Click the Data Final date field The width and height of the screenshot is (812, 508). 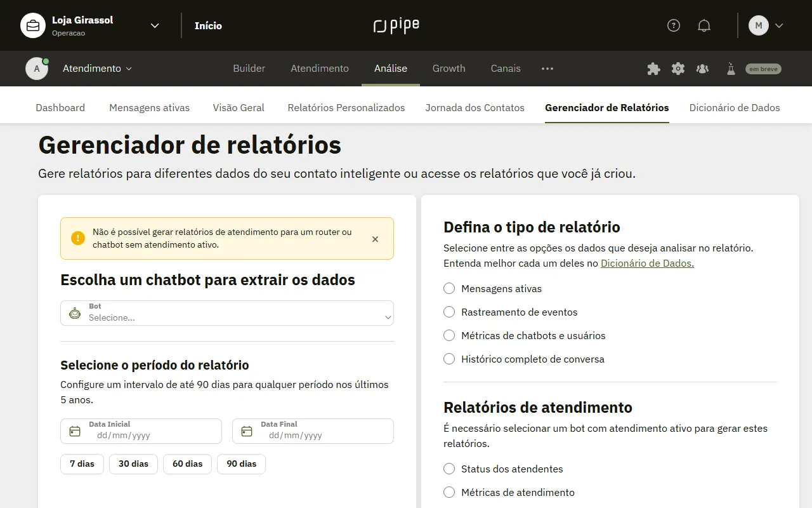(x=313, y=431)
